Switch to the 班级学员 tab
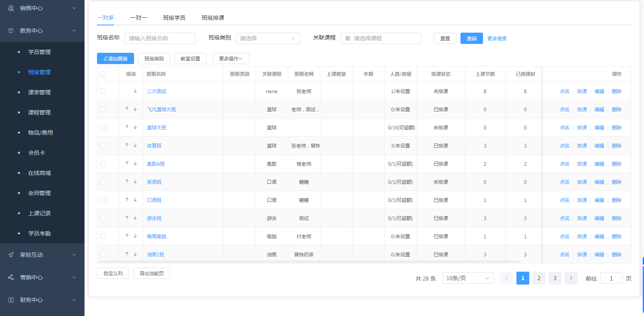 [x=174, y=18]
